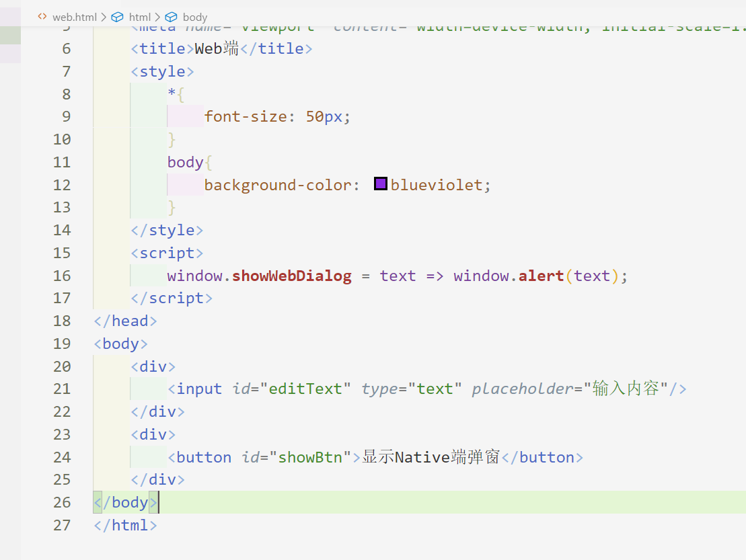Click the alert method name
Image resolution: width=746 pixels, height=560 pixels.
click(541, 276)
